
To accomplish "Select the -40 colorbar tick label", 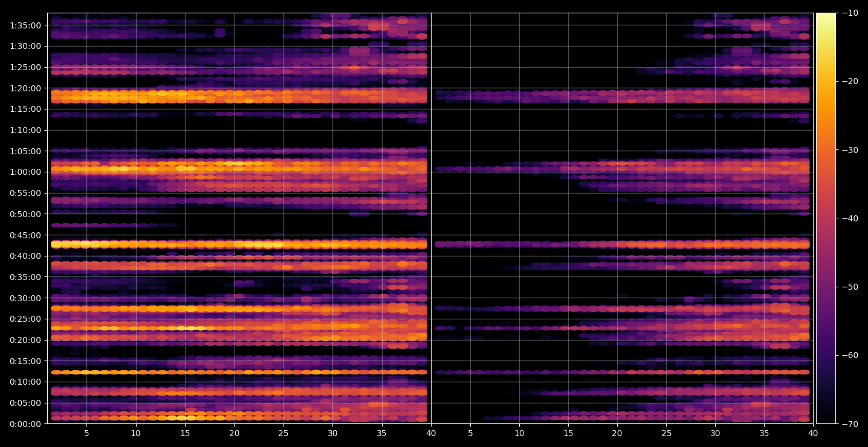I will pos(850,218).
